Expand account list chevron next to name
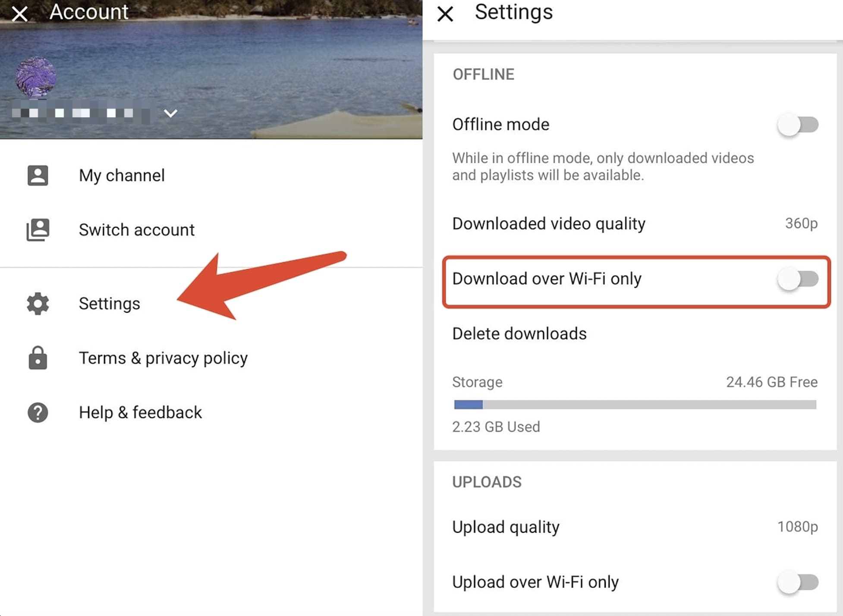843x616 pixels. (x=170, y=113)
